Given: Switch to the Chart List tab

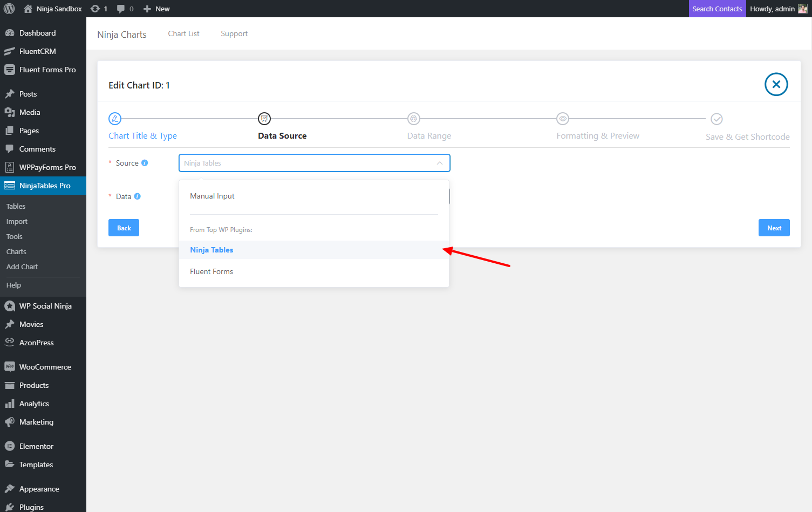Looking at the screenshot, I should tap(183, 33).
